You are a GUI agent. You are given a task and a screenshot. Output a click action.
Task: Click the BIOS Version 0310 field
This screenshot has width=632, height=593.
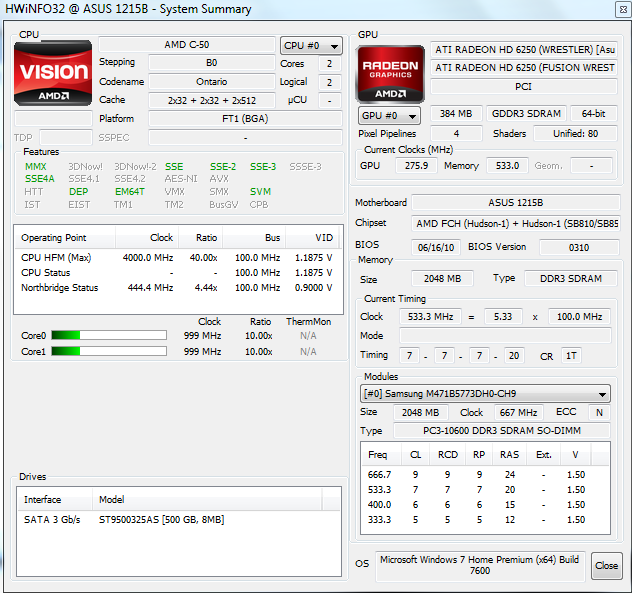point(579,248)
